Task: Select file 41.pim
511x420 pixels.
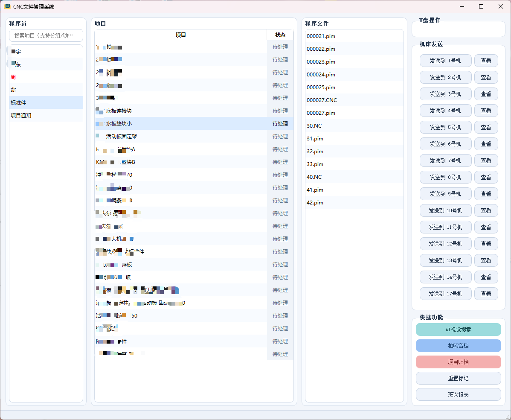Action: coord(354,190)
